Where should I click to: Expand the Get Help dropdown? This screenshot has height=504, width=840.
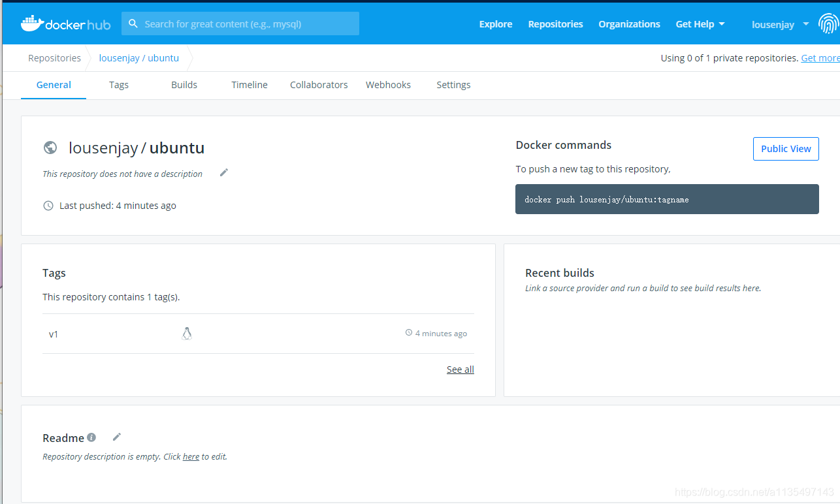tap(700, 24)
